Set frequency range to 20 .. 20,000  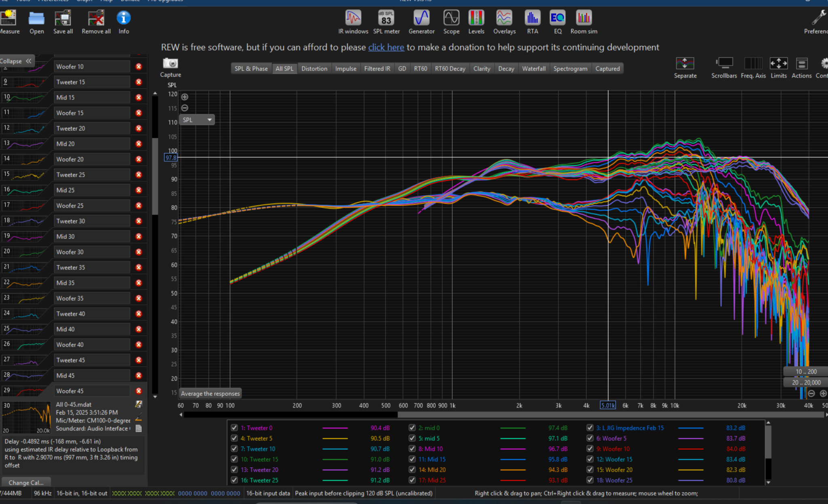806,382
